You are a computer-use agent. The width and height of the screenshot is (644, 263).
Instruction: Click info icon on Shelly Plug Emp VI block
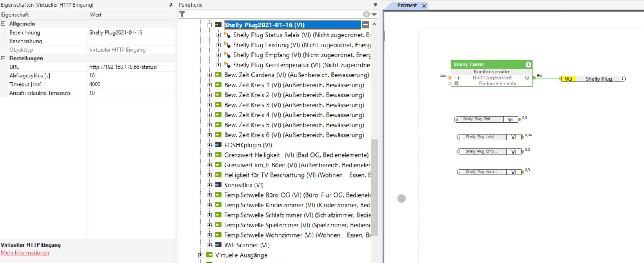point(460,152)
